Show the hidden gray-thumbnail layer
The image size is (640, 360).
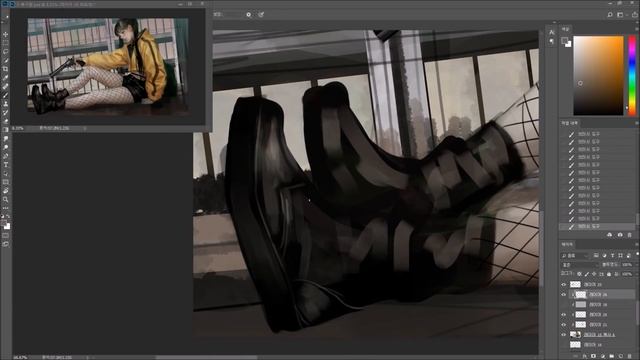(564, 304)
